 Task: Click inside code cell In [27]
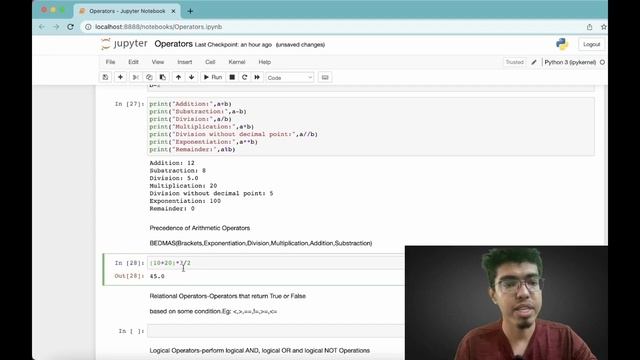(x=371, y=127)
